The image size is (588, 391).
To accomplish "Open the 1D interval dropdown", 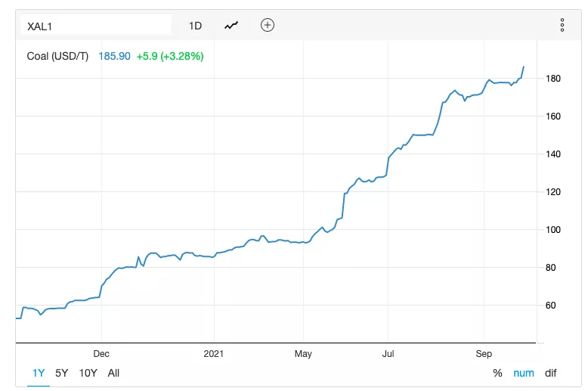I will 195,26.
